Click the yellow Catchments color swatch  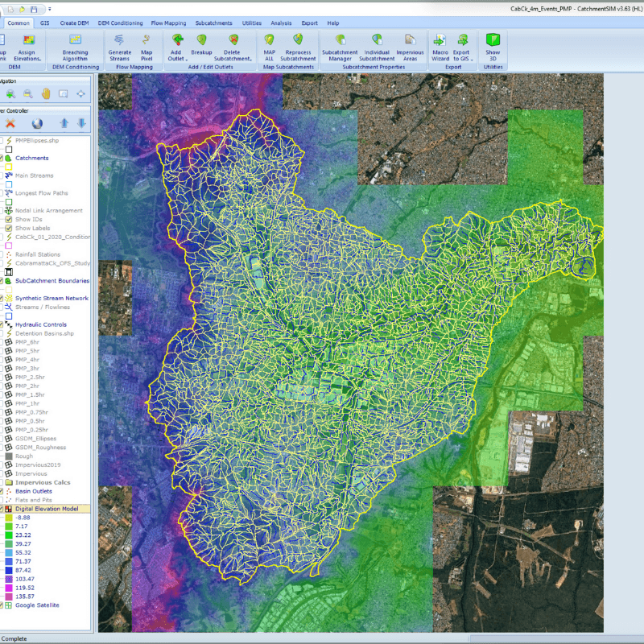[x=9, y=167]
